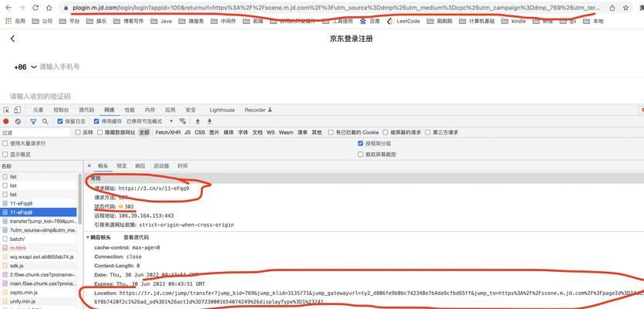
Task: Click the browser back arrow
Action: coord(9,8)
